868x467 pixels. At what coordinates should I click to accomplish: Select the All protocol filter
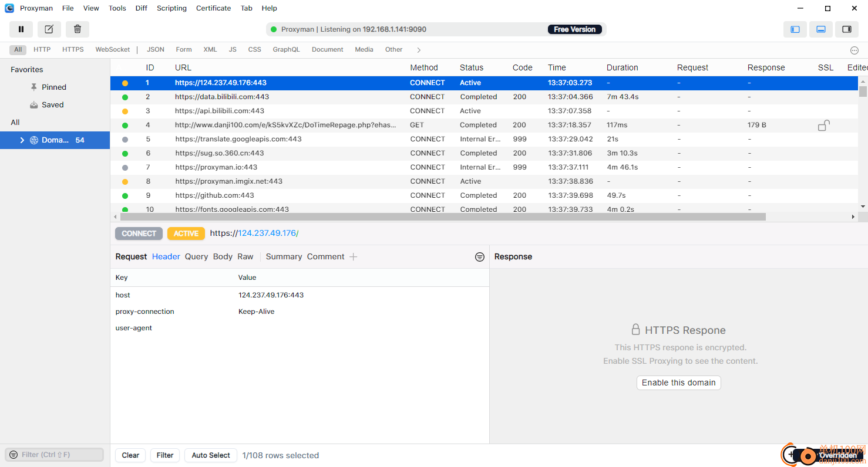click(18, 50)
